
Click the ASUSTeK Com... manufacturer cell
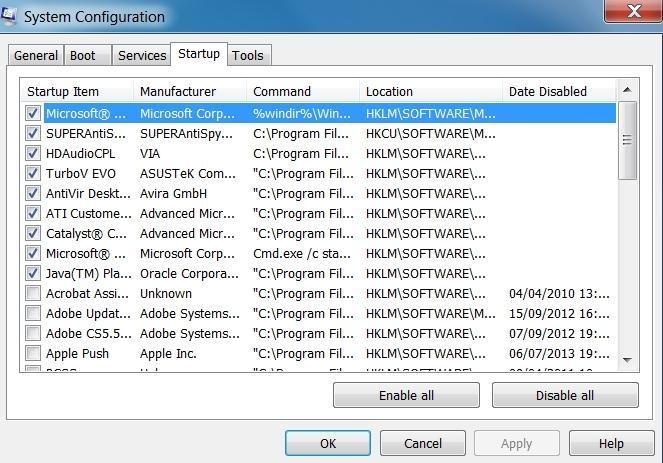[x=188, y=173]
